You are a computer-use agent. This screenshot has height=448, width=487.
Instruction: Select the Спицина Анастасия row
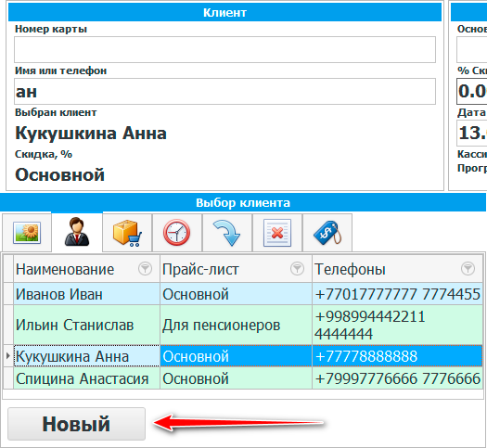(242, 378)
